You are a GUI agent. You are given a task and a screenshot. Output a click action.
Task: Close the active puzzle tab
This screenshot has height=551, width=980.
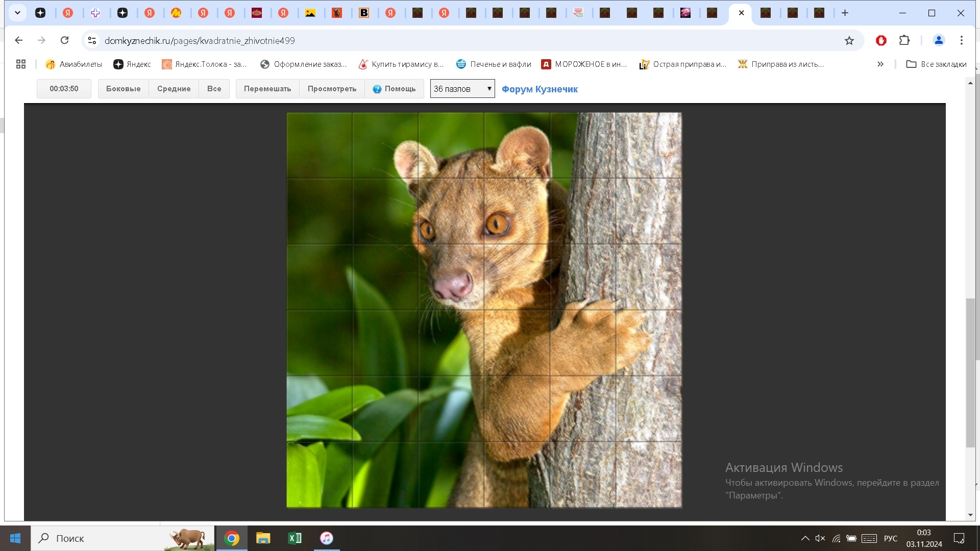(741, 13)
